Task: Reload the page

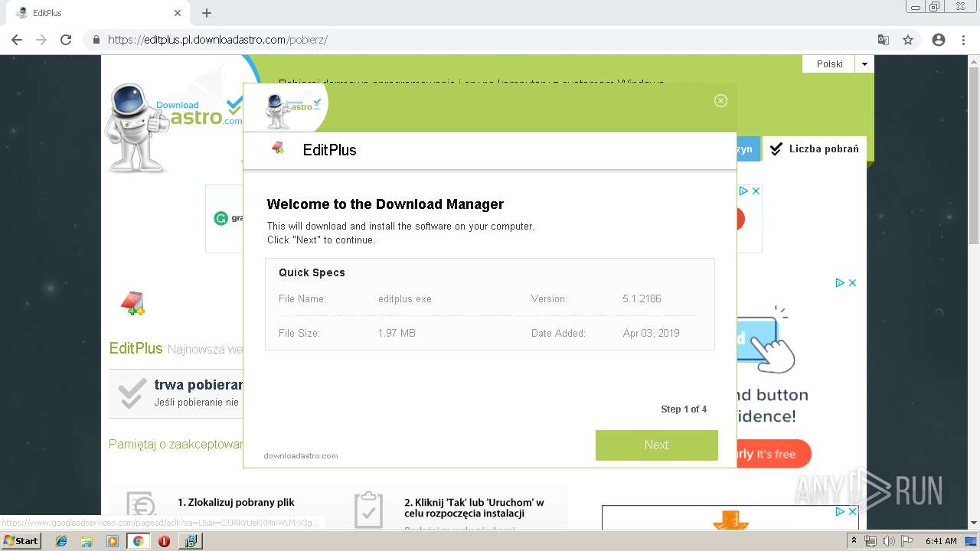Action: (66, 40)
